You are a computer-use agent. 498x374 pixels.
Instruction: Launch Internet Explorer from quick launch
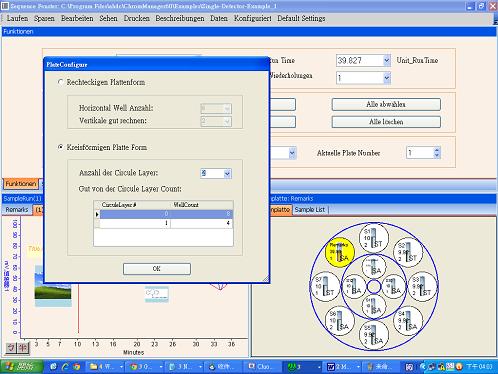click(x=65, y=367)
